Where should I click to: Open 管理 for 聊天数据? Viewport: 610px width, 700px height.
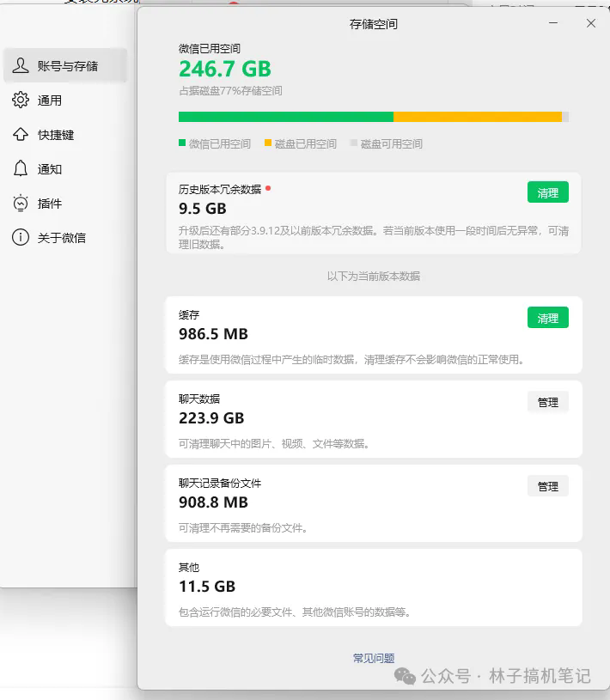pyautogui.click(x=547, y=402)
